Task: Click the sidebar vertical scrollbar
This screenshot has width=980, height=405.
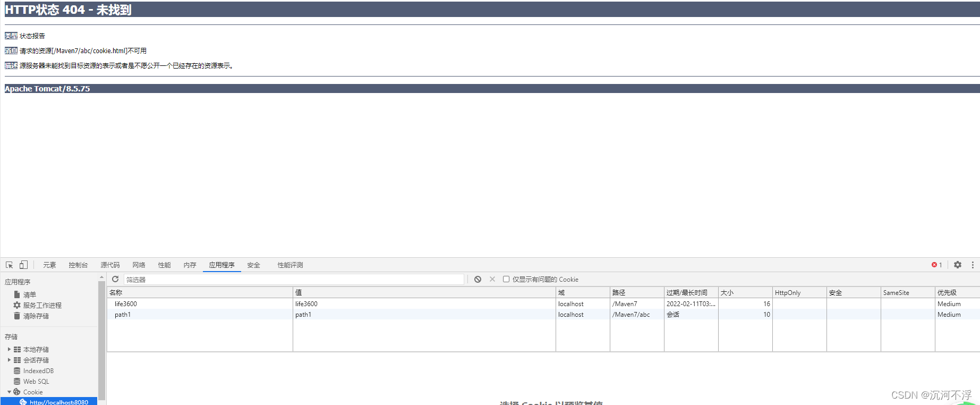Action: [101, 340]
